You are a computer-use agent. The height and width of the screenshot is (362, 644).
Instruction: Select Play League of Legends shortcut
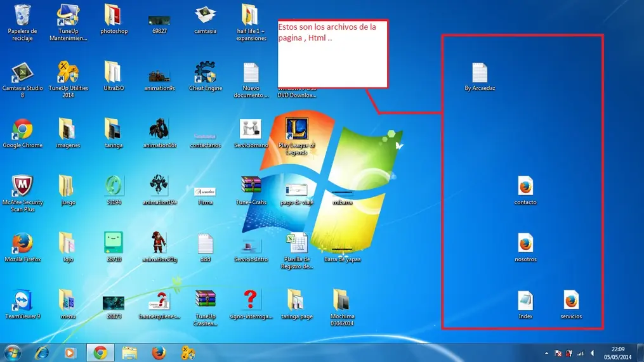(296, 129)
